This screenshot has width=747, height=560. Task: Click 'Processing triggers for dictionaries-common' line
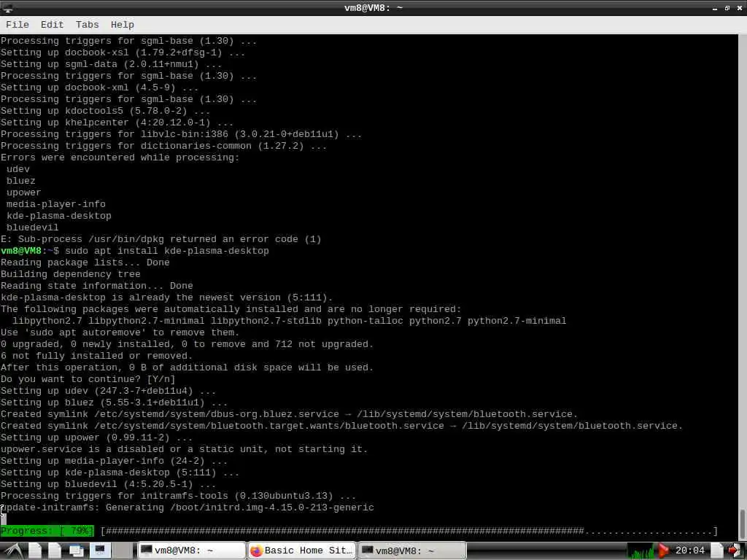164,146
